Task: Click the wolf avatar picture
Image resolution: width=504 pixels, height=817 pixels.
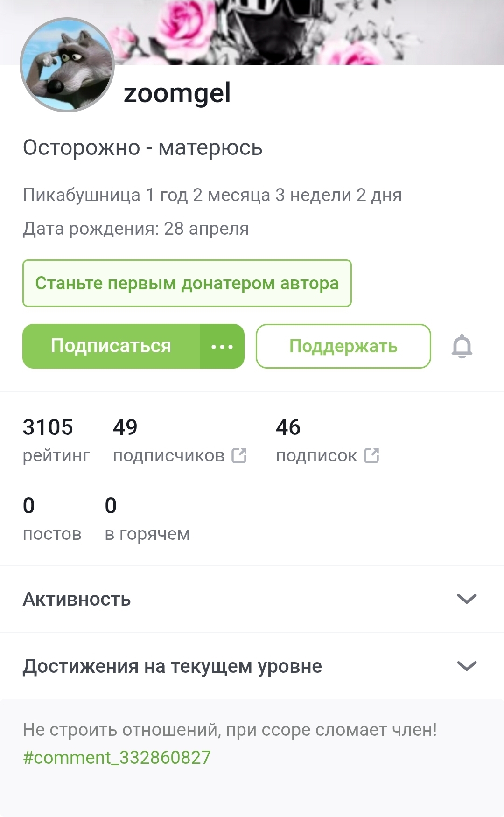Action: coord(67,65)
